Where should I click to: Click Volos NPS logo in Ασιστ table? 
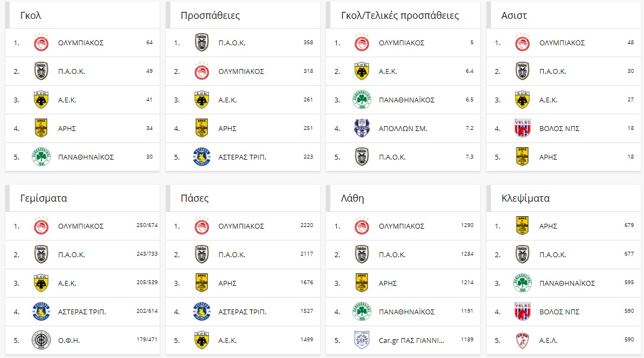click(x=522, y=128)
